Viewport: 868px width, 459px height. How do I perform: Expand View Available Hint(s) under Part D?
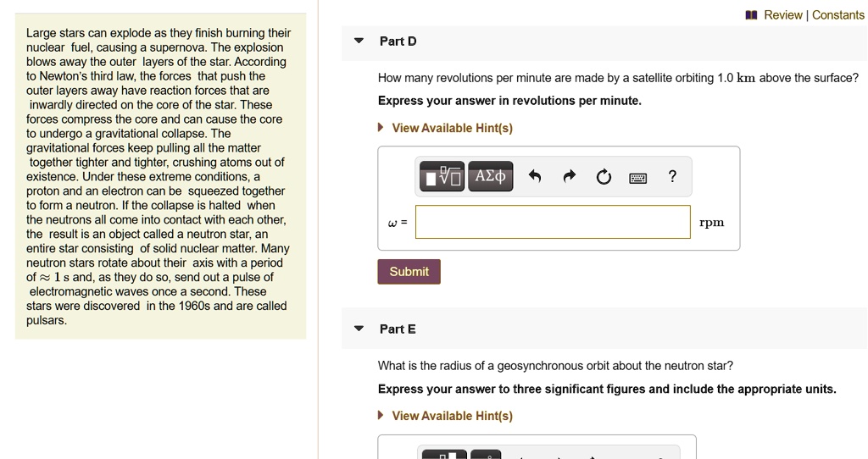446,128
